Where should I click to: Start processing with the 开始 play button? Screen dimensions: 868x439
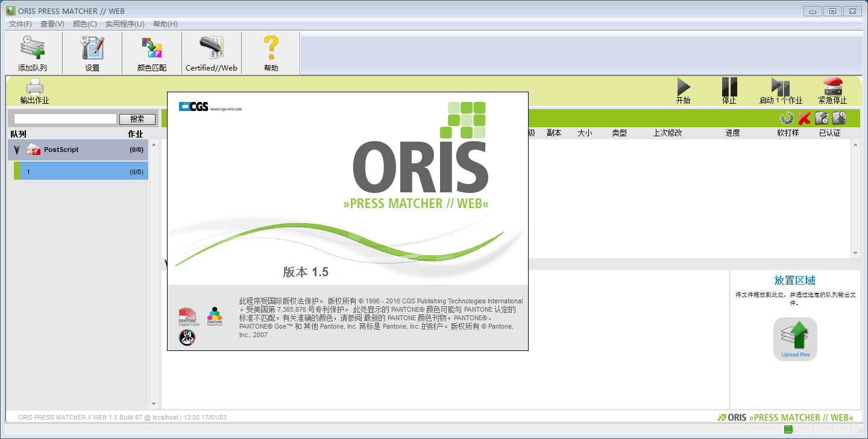click(x=684, y=87)
